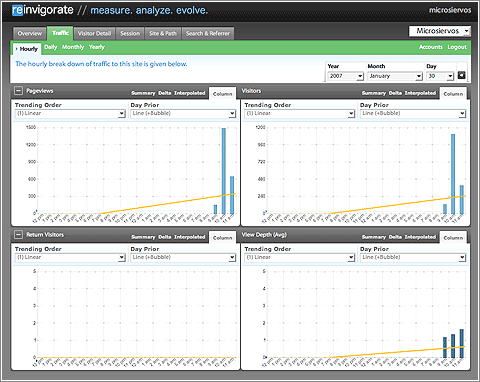Select Delta view in View Depth panel
Viewport: 480px width, 382px height.
[395, 237]
